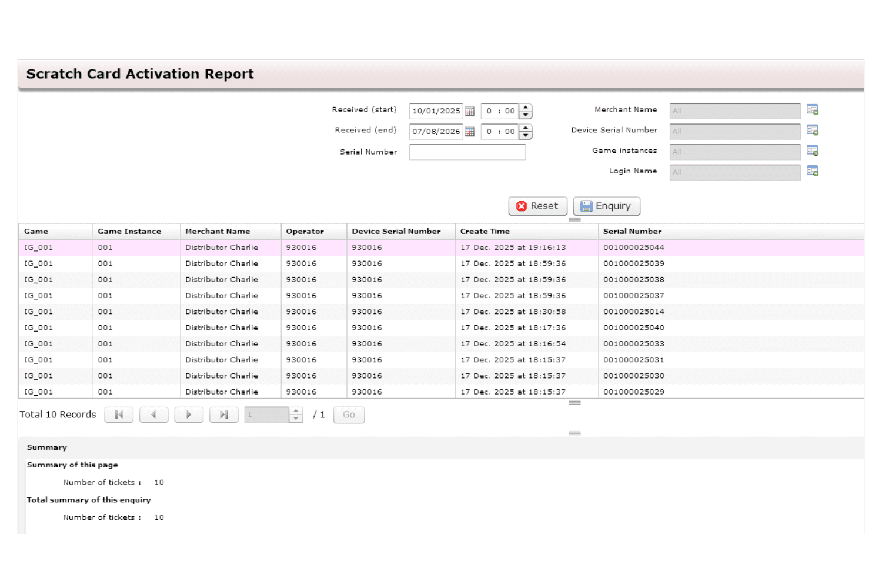Decrease the Received (start) time value
882x588 pixels.
[526, 115]
